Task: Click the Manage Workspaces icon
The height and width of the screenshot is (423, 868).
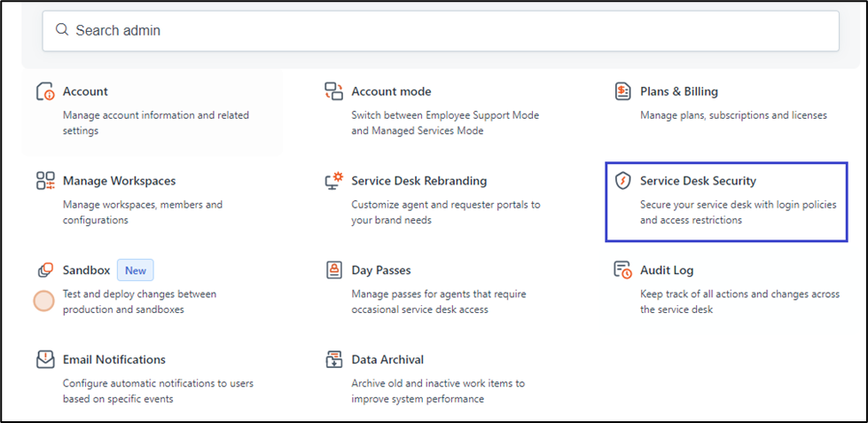Action: (x=45, y=181)
